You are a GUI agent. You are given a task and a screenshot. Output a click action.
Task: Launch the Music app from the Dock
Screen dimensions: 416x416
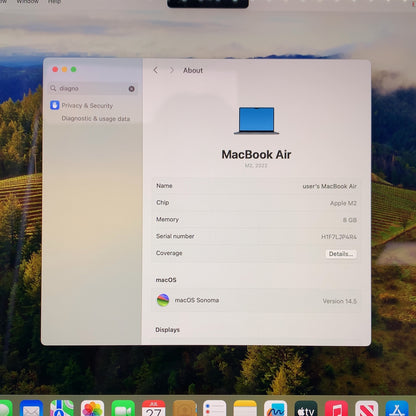(336, 409)
